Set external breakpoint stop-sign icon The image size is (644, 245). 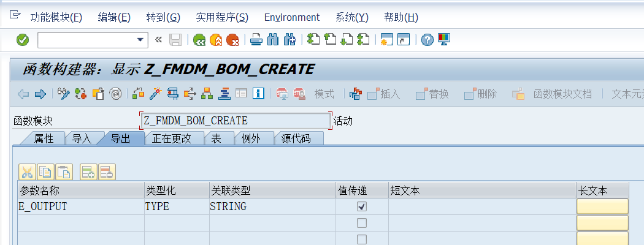[x=299, y=94]
